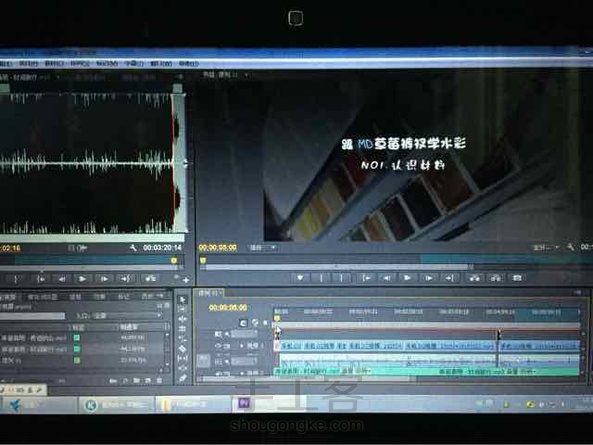The height and width of the screenshot is (445, 593).
Task: Click the Overwrite button in Source monitor
Action: pos(150,279)
